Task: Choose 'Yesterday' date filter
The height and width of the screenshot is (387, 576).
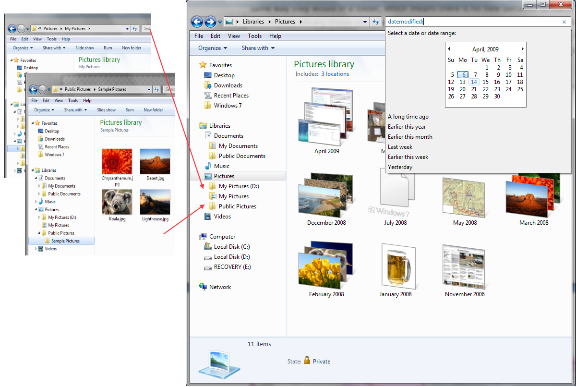Action: [x=400, y=167]
